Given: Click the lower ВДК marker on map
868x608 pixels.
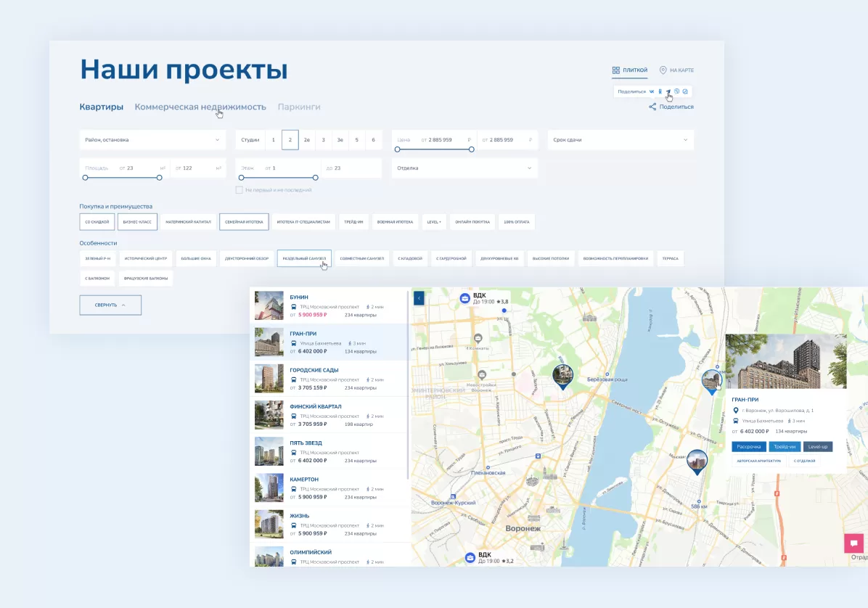Looking at the screenshot, I should pyautogui.click(x=470, y=558).
